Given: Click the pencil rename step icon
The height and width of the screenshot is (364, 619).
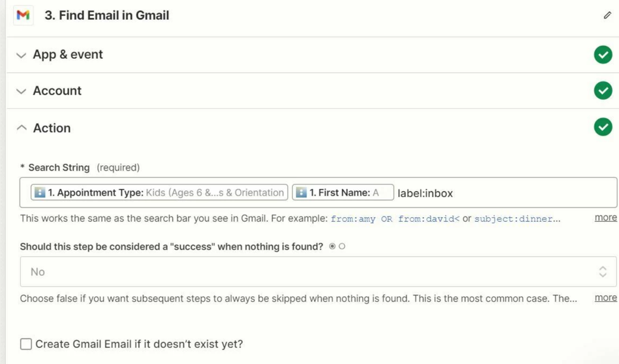Looking at the screenshot, I should pos(607,15).
